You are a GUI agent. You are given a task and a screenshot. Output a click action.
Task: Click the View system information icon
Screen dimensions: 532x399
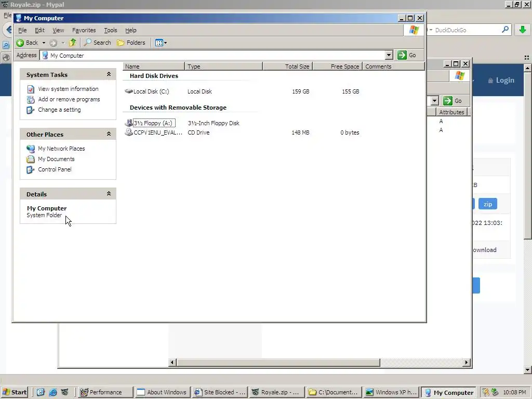pos(31,89)
